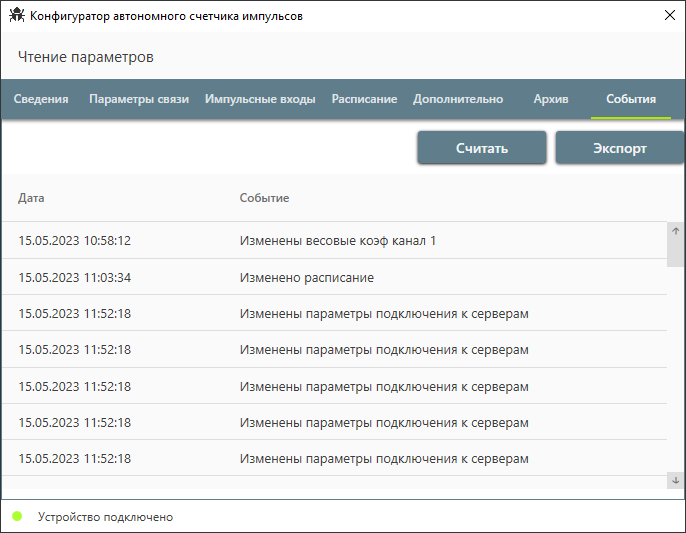This screenshot has height=533, width=686.
Task: Click the bug app icon in title bar
Action: tap(17, 16)
